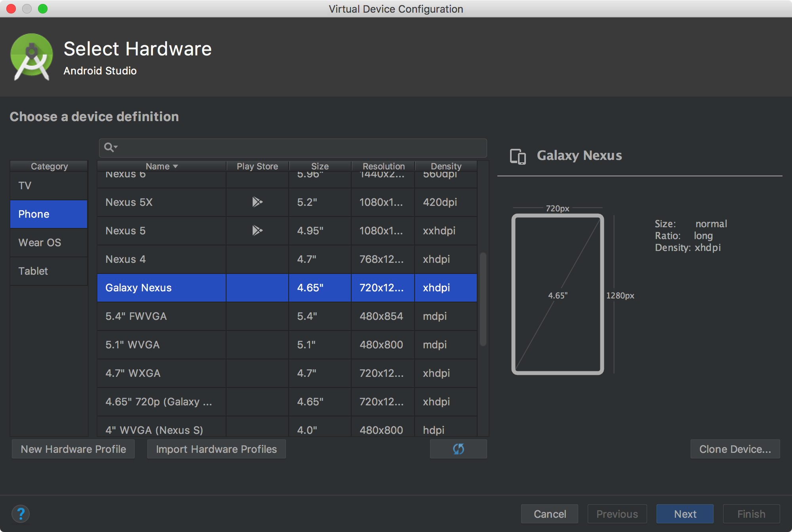
Task: Select the 4.65" 720p (Galaxy ... row
Action: tap(287, 402)
